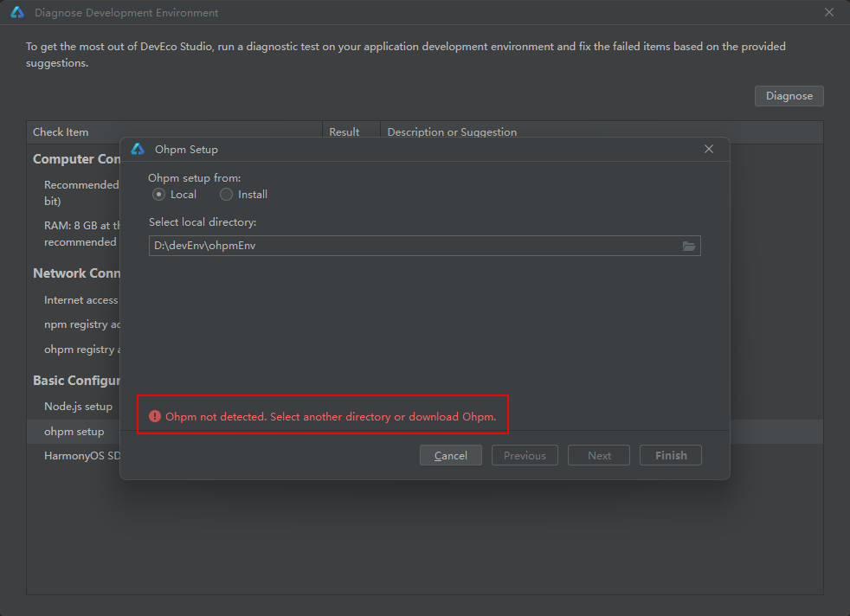This screenshot has height=616, width=850.
Task: Click the DevEco logo in Diagnose Development Environment title
Action: click(x=17, y=12)
